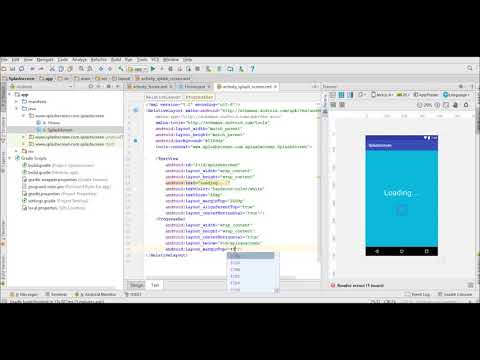Click the Save All toolbar icon
This screenshot has width=480, height=360.
coord(13,69)
